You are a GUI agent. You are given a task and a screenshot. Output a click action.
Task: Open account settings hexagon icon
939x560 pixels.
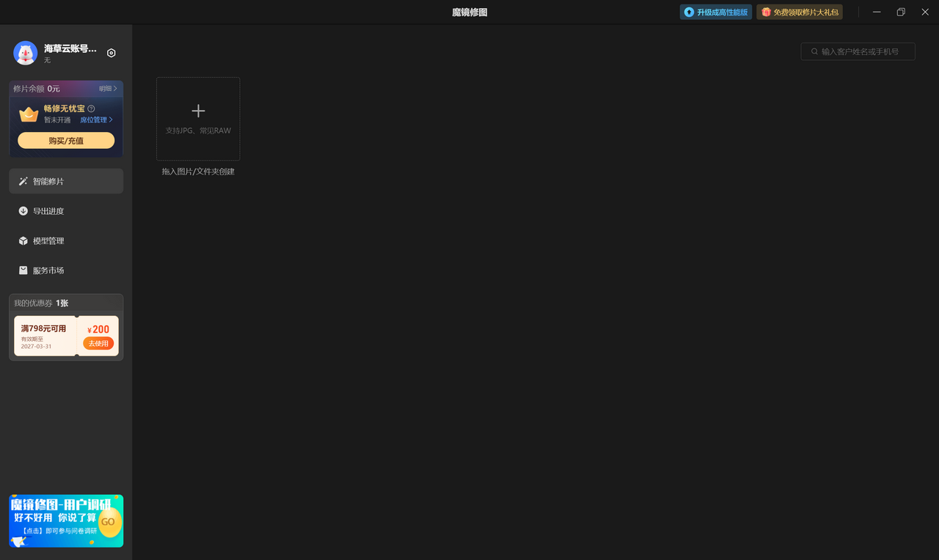(112, 53)
